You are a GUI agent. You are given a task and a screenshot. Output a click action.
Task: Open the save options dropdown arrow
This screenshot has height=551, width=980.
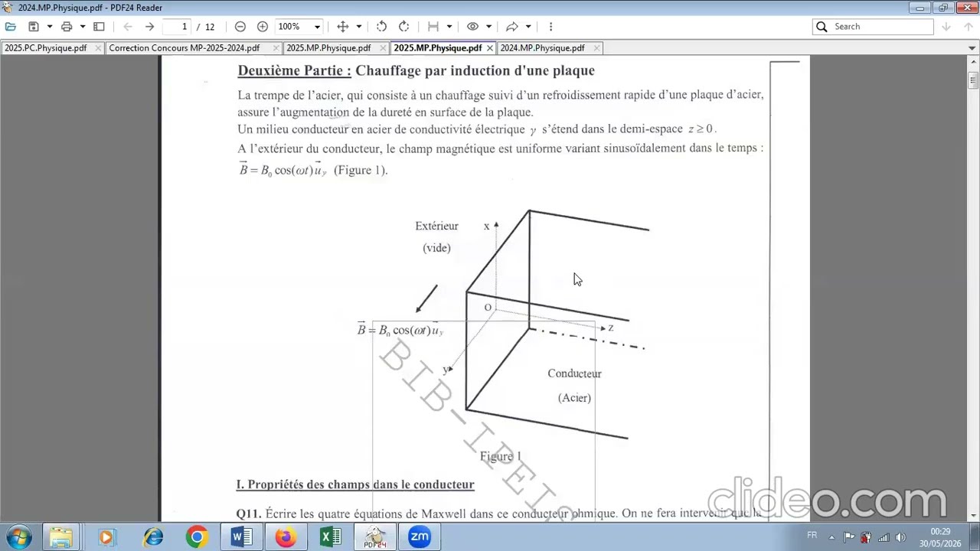(x=50, y=27)
